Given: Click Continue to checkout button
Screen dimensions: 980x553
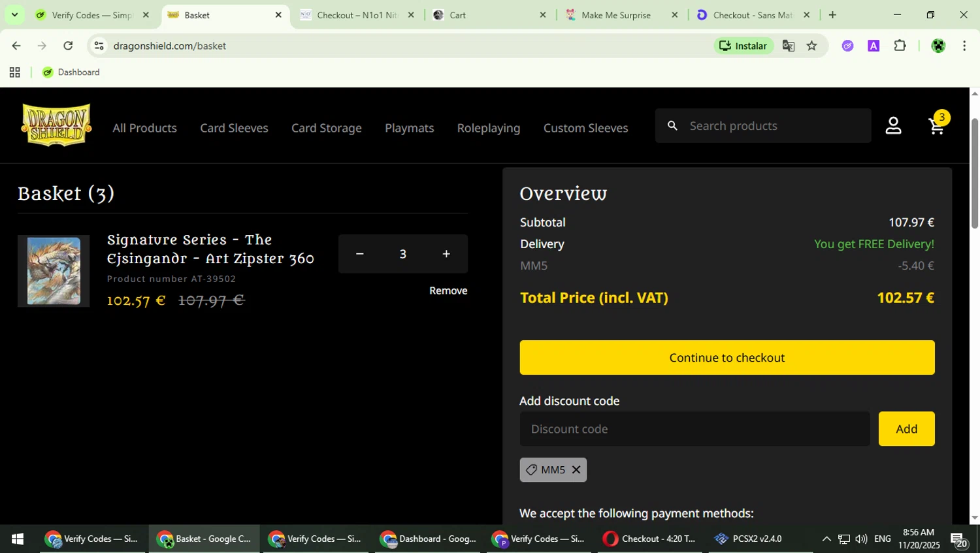Looking at the screenshot, I should point(727,357).
